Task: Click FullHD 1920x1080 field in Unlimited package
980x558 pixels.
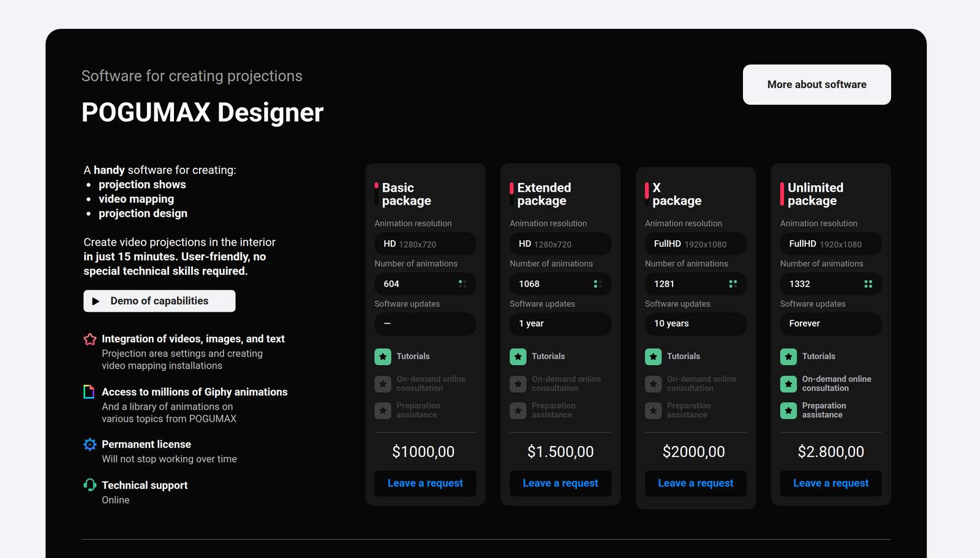Action: [831, 244]
